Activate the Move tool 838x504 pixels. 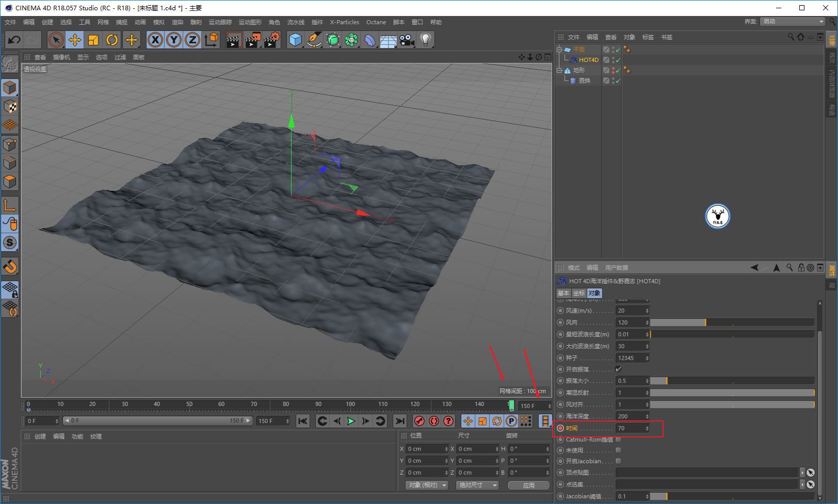click(x=75, y=40)
